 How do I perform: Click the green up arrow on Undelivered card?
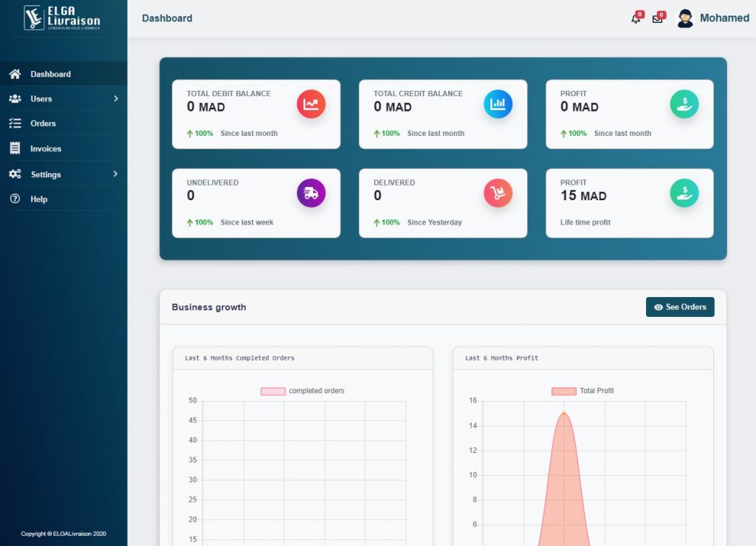click(x=190, y=222)
